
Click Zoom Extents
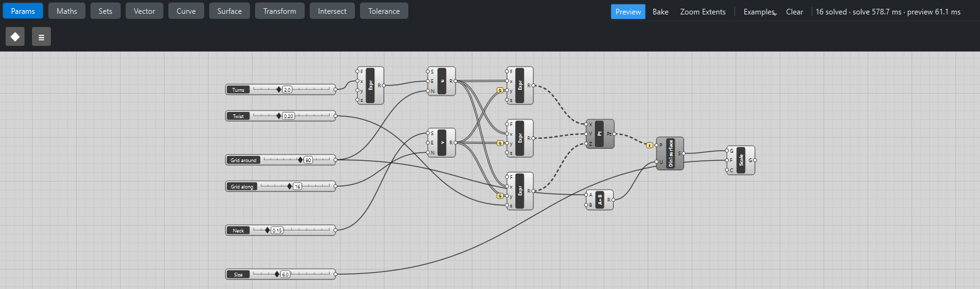[x=702, y=11]
